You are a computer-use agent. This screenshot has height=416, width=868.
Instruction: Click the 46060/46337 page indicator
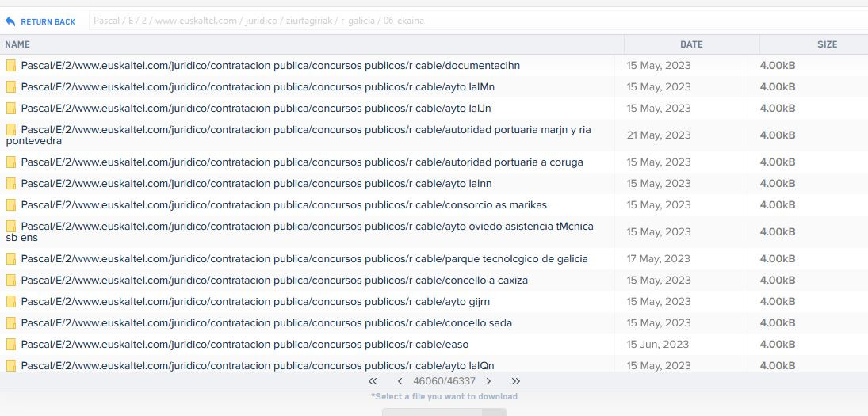(444, 381)
